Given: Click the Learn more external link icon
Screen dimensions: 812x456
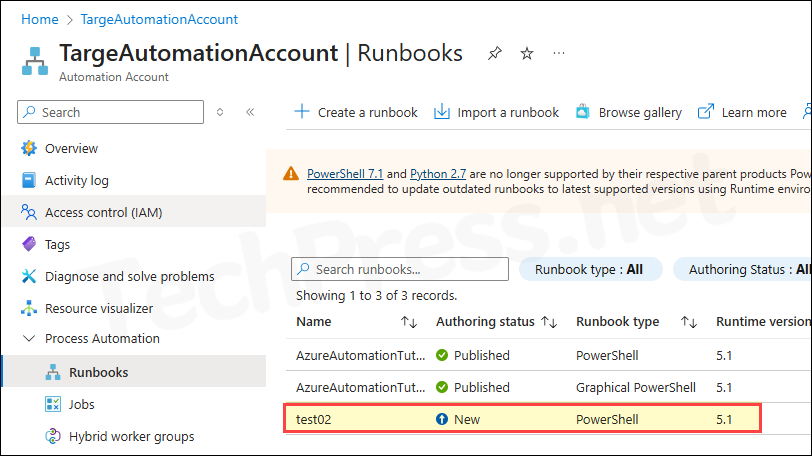Looking at the screenshot, I should [x=706, y=111].
